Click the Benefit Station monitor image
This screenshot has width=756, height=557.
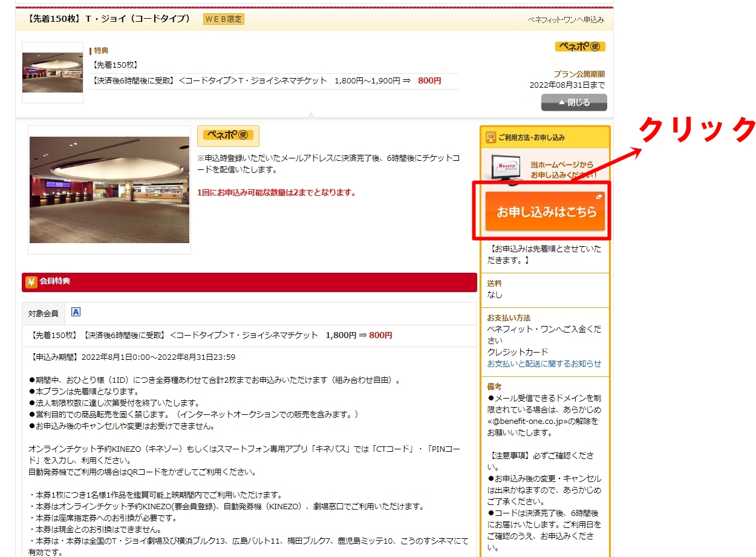pyautogui.click(x=507, y=169)
